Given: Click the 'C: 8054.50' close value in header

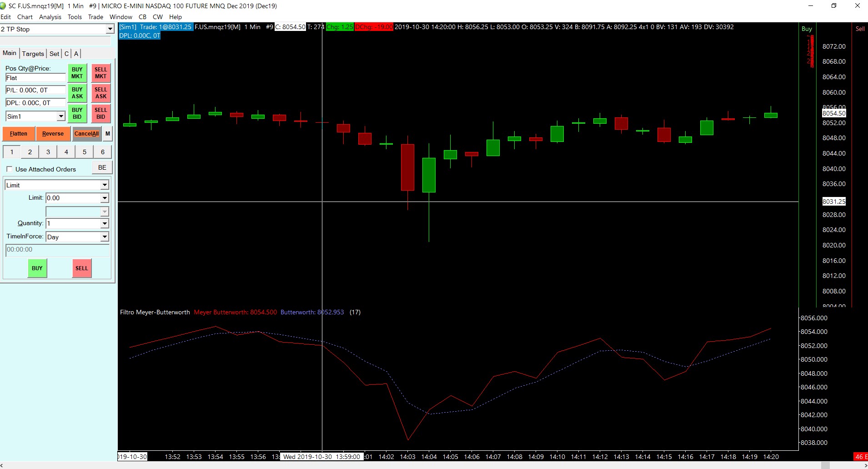Looking at the screenshot, I should point(290,27).
